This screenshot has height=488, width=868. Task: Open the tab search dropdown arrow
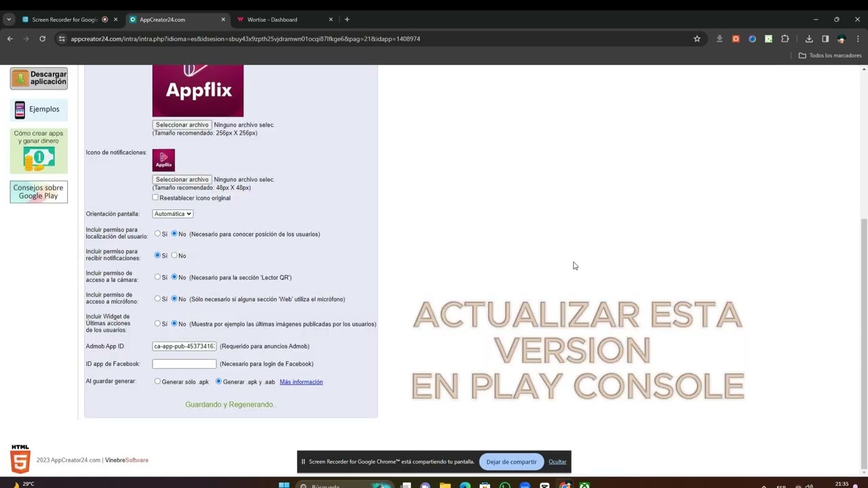click(x=8, y=20)
